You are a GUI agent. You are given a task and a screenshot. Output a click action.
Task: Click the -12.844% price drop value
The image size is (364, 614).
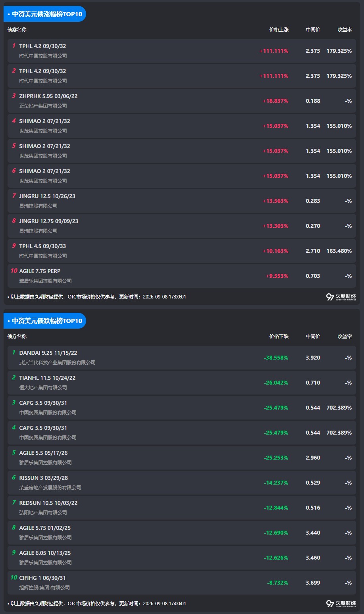click(276, 508)
